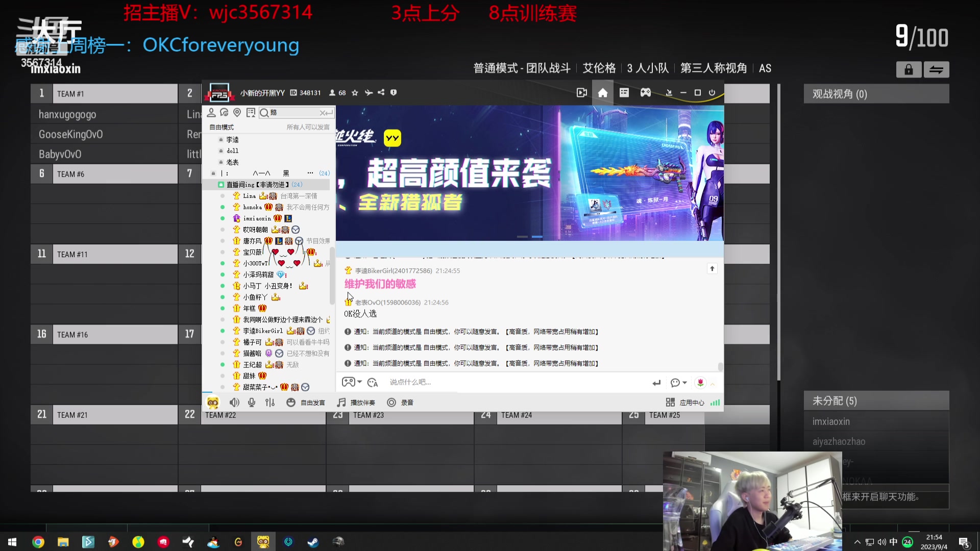The image size is (980, 551).
Task: Click the swap arrows button in game lobby
Action: pyautogui.click(x=936, y=69)
